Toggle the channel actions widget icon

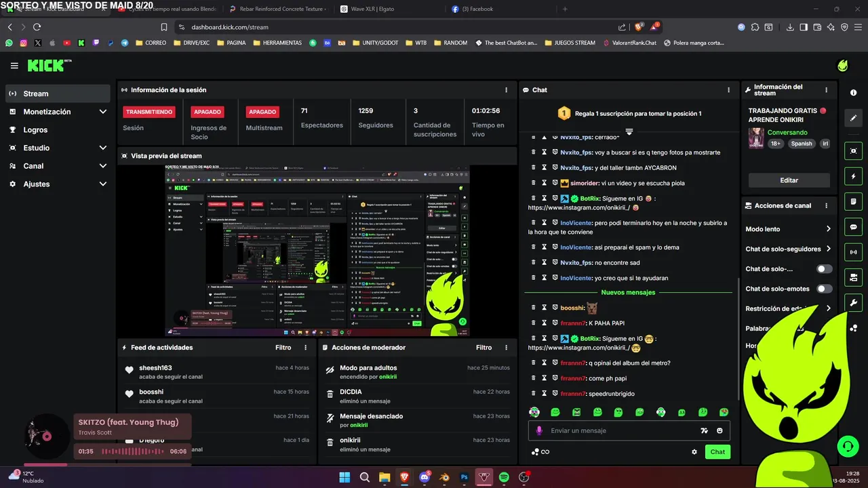pos(853,277)
